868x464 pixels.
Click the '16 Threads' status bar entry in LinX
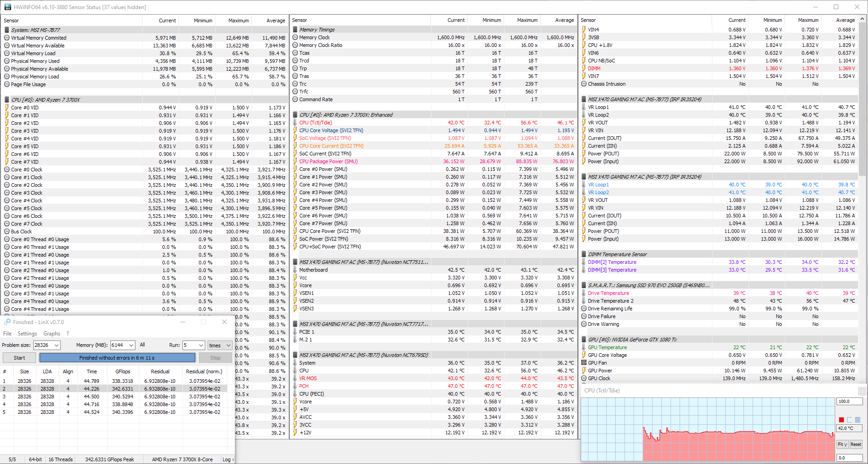[x=61, y=459]
